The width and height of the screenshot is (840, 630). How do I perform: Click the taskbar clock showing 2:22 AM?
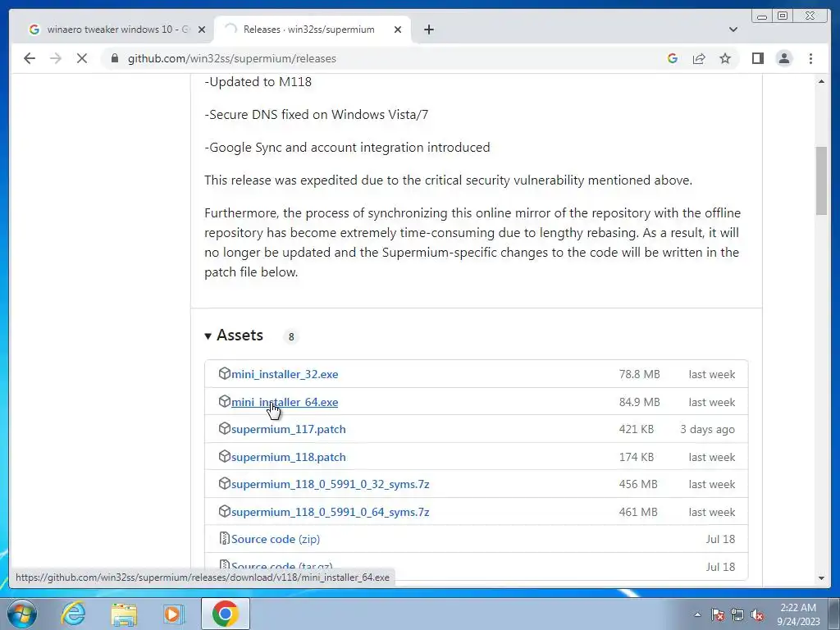click(x=798, y=614)
